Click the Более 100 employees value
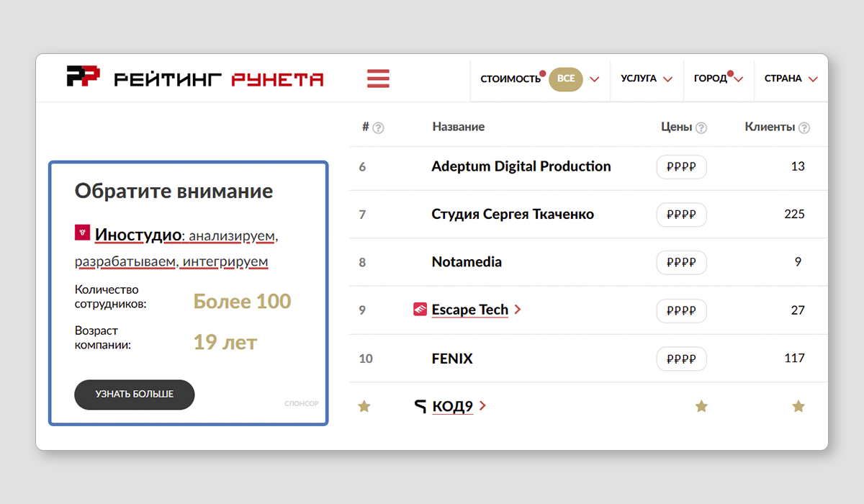The width and height of the screenshot is (864, 504). (242, 301)
